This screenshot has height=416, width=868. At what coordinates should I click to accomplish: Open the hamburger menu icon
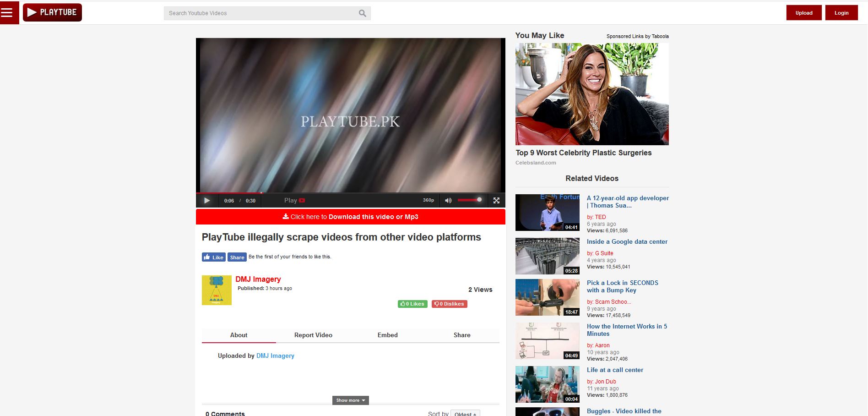coord(7,13)
